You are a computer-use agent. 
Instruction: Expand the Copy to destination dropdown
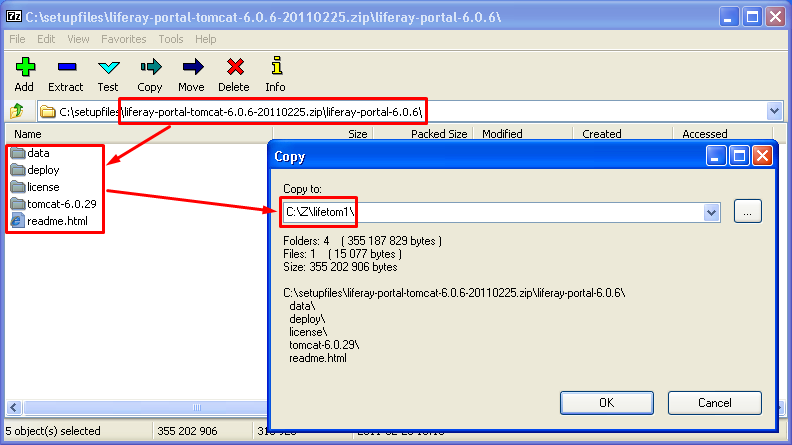coord(711,212)
